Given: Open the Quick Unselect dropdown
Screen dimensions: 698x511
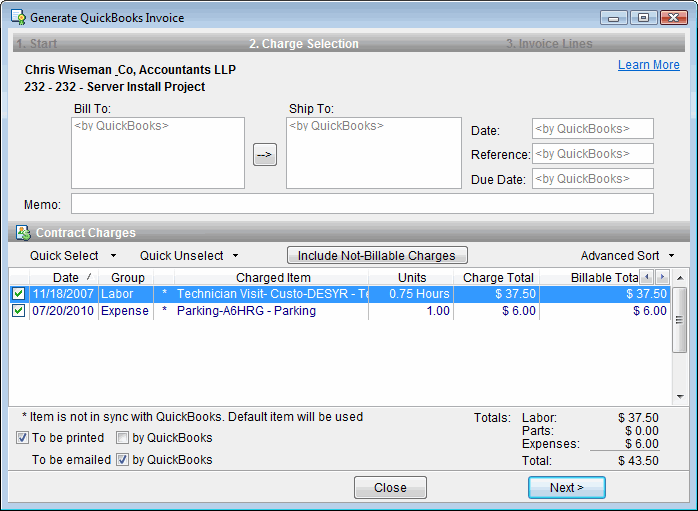Looking at the screenshot, I should click(189, 256).
